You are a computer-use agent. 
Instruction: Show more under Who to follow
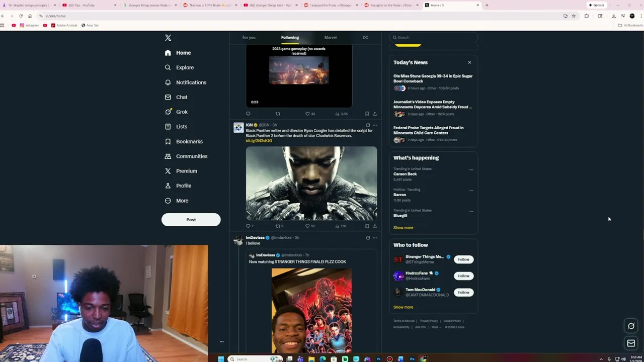pyautogui.click(x=403, y=307)
